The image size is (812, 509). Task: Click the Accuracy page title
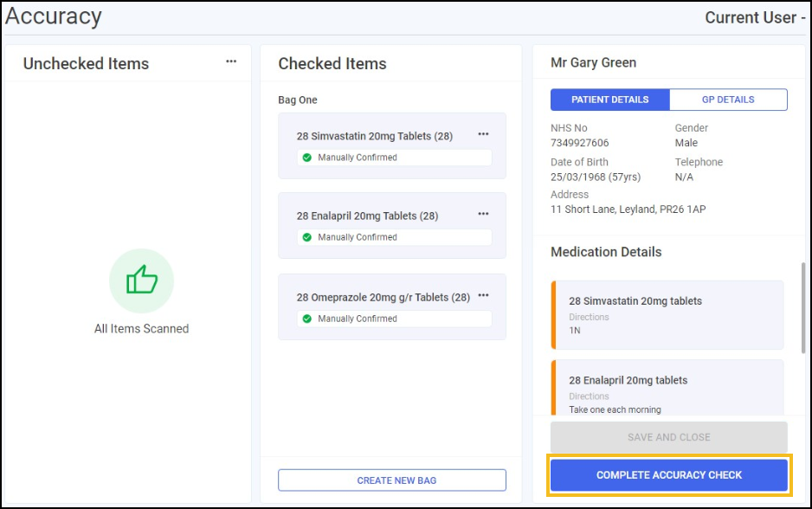54,16
